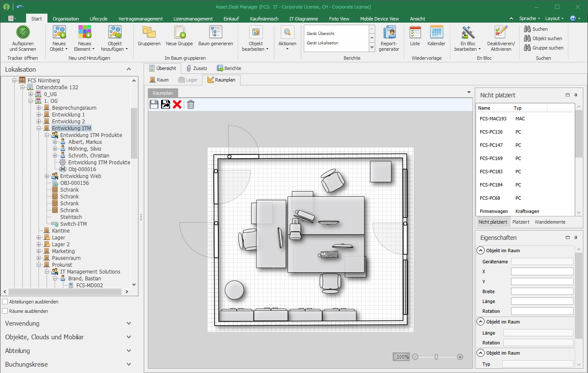Screen dimensions: 588x373
Task: Switch to the Lizenzmanagement ribbon tab
Action: tap(193, 19)
